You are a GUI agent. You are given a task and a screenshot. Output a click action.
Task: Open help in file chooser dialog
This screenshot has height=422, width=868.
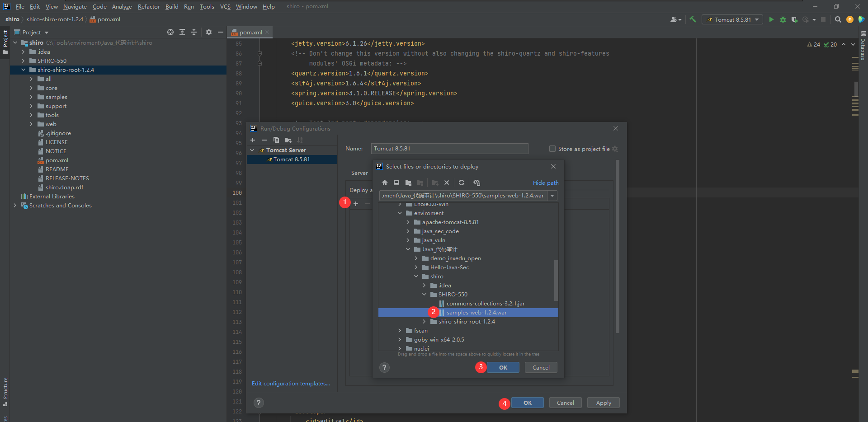coord(384,367)
